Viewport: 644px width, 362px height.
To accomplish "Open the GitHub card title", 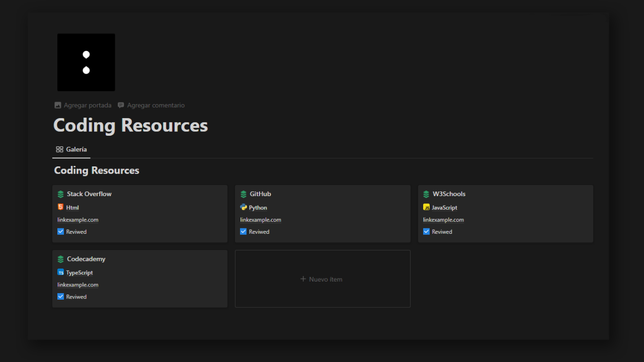I will pyautogui.click(x=261, y=194).
